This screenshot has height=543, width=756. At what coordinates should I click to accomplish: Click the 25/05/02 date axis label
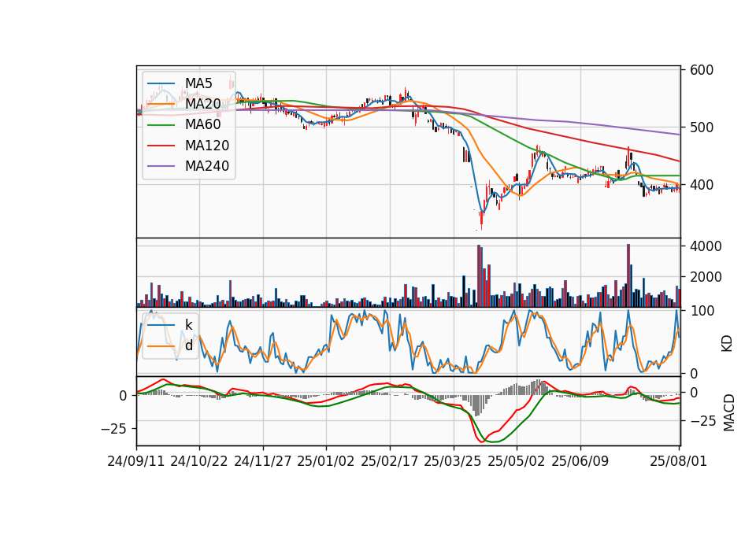click(x=517, y=461)
